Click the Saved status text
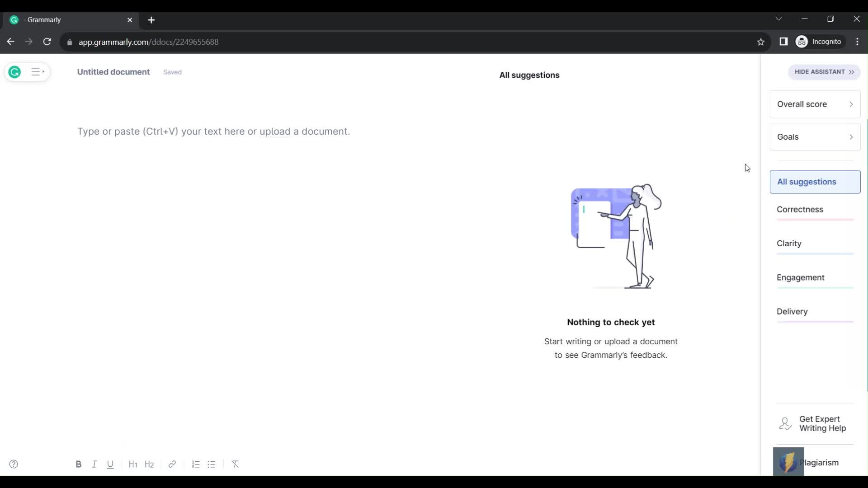The height and width of the screenshot is (488, 868). tap(172, 72)
